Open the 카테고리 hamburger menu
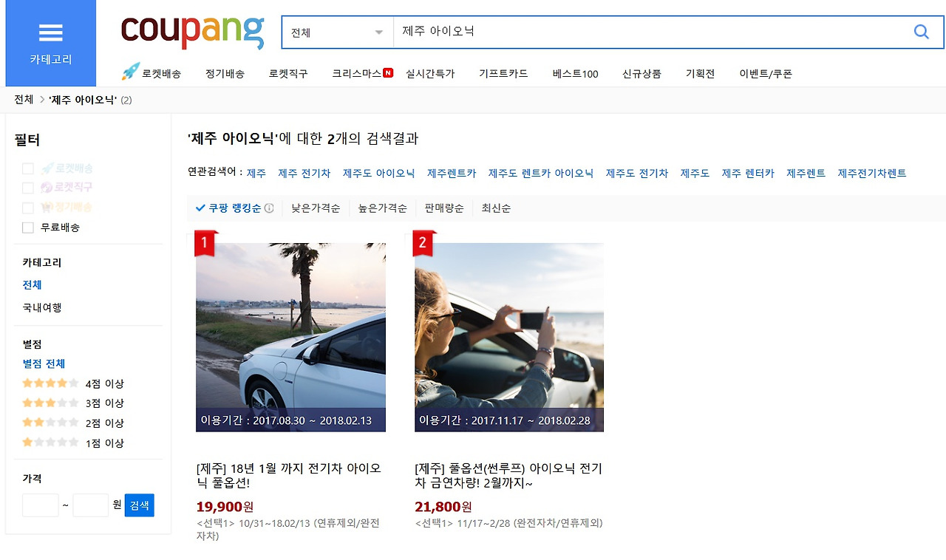This screenshot has width=946, height=560. pyautogui.click(x=50, y=31)
